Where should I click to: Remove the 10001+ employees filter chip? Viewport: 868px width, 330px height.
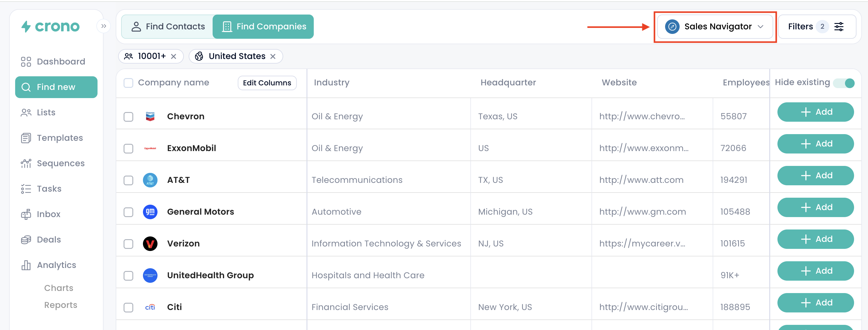click(174, 57)
